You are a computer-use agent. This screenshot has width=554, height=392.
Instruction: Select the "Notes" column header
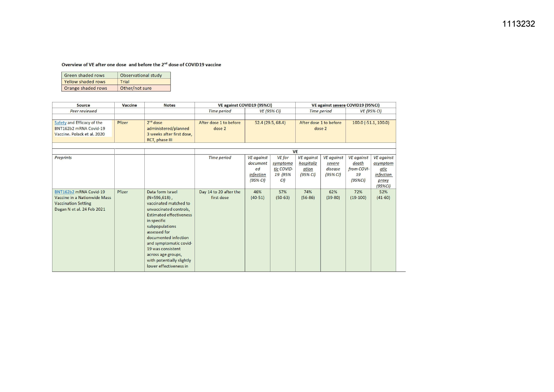[x=169, y=105]
